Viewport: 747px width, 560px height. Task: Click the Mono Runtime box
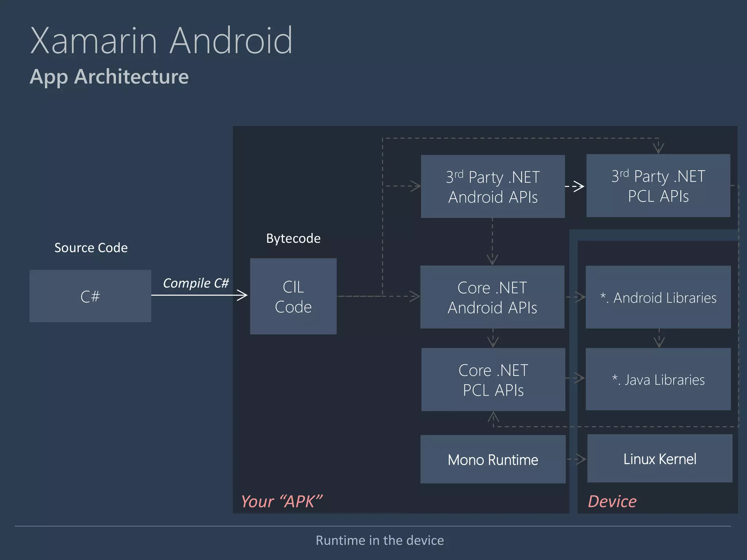493,459
